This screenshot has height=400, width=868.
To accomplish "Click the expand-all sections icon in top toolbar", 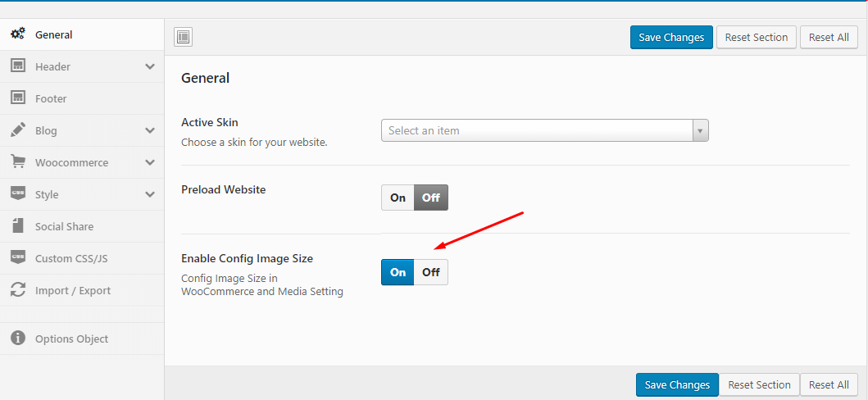I will coord(184,37).
